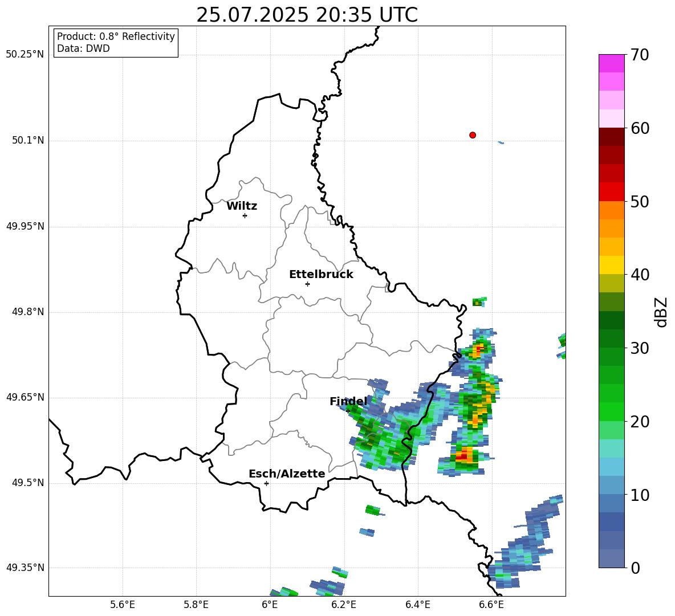Click the orange swatch just below 50 dBZ
The width and height of the screenshot is (675, 616).
[x=611, y=210]
